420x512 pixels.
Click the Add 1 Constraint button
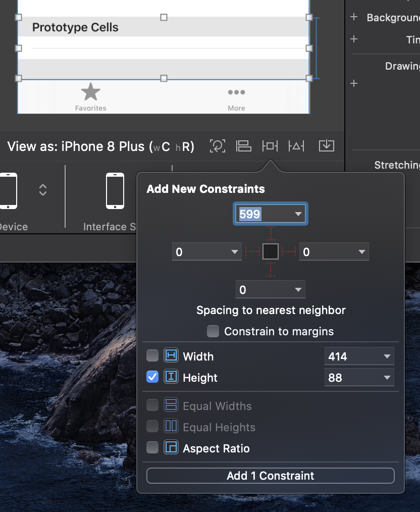(271, 475)
